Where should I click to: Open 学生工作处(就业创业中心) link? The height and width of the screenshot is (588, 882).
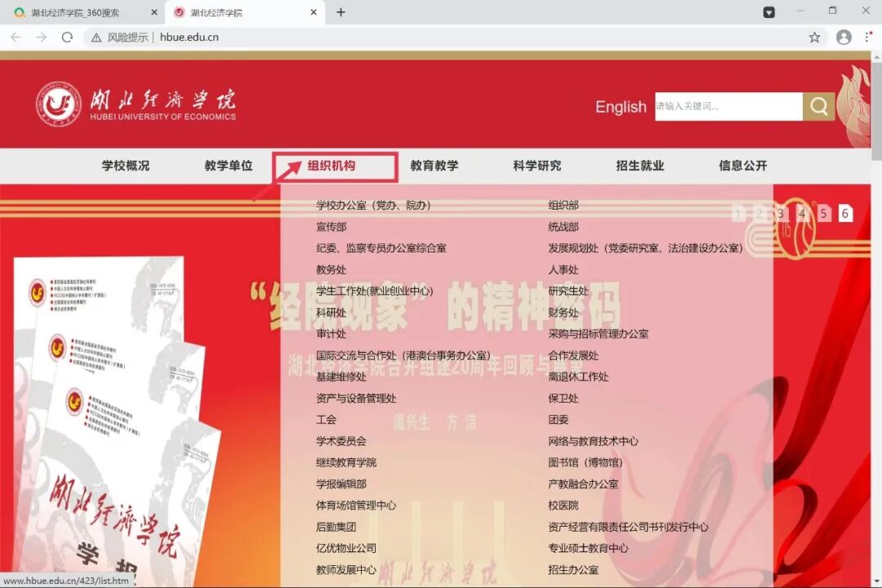point(375,291)
